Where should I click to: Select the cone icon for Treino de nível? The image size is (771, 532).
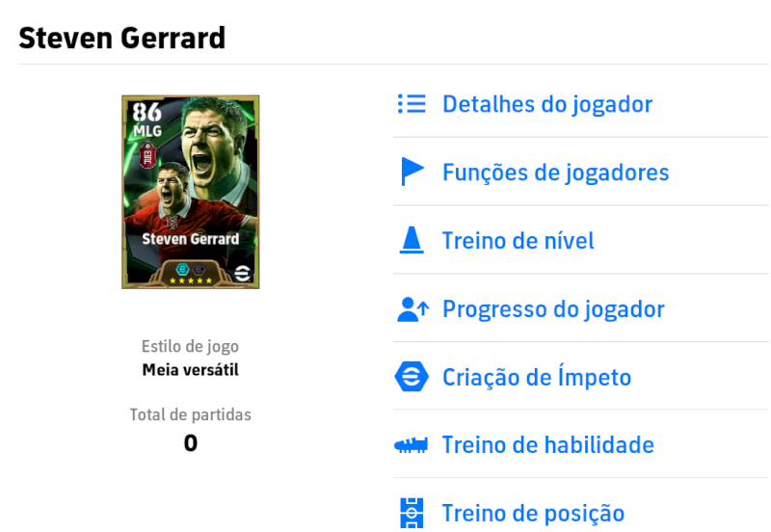tap(412, 240)
